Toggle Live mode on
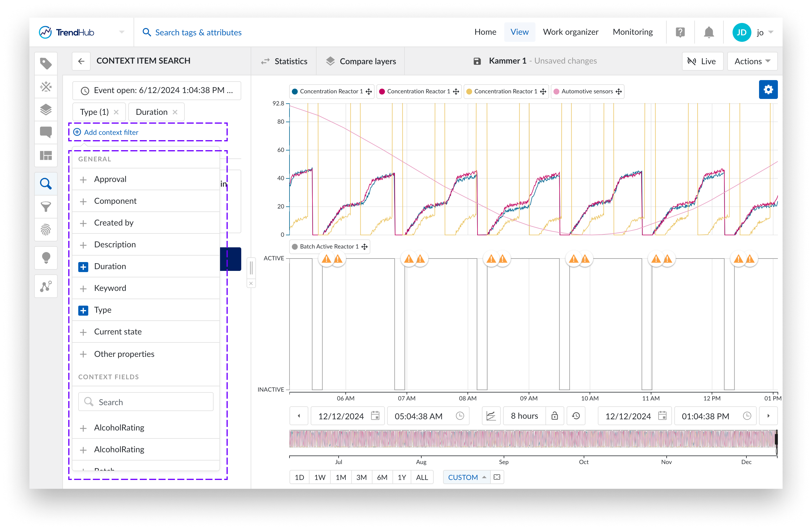This screenshot has height=530, width=812. click(x=702, y=62)
